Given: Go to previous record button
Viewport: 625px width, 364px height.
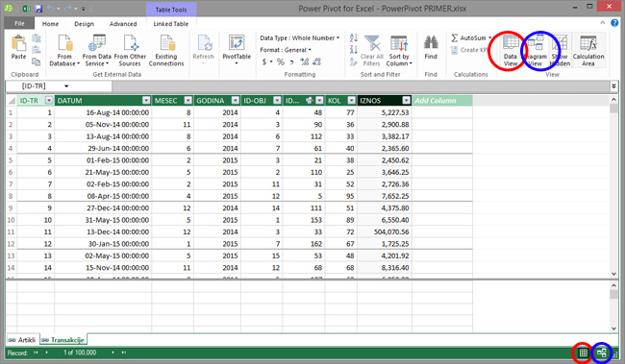Looking at the screenshot, I should pos(47,352).
